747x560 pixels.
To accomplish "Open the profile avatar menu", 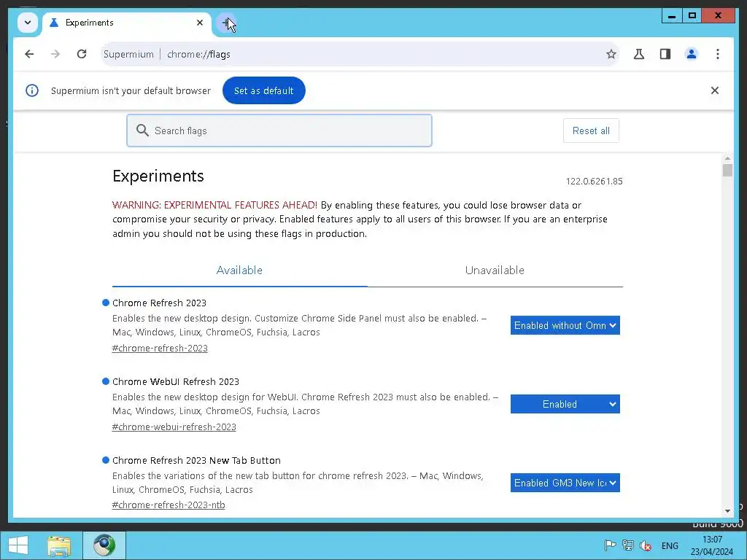I will click(x=692, y=54).
